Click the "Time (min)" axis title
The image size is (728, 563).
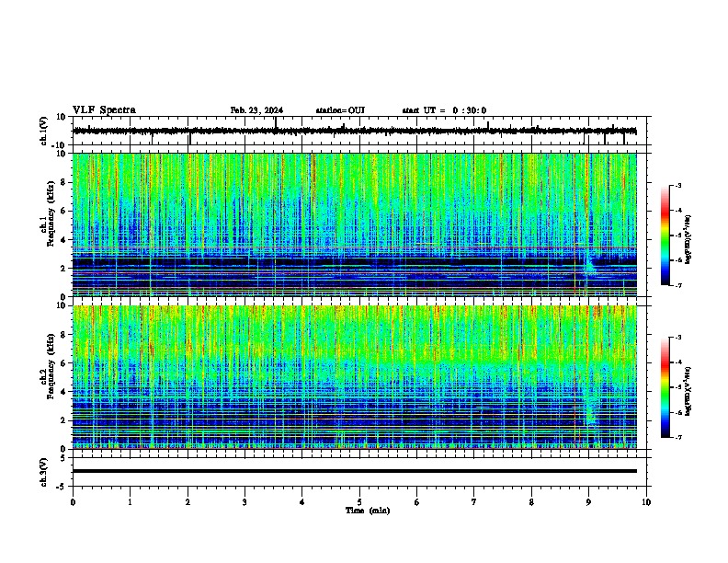[368, 511]
